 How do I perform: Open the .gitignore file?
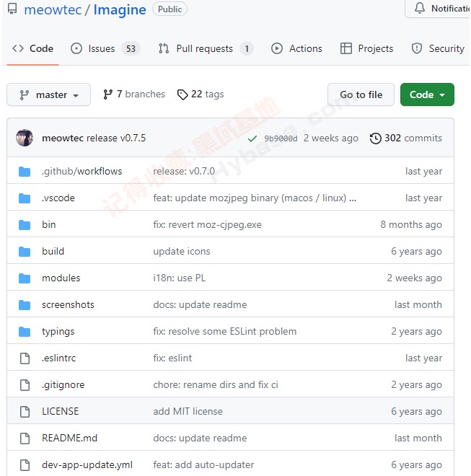pyautogui.click(x=63, y=385)
